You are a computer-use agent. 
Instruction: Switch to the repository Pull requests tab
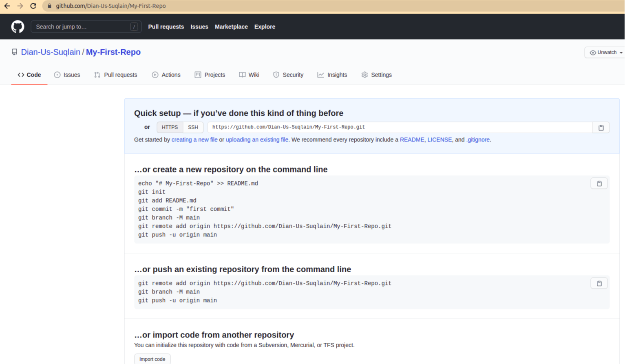[x=116, y=75]
